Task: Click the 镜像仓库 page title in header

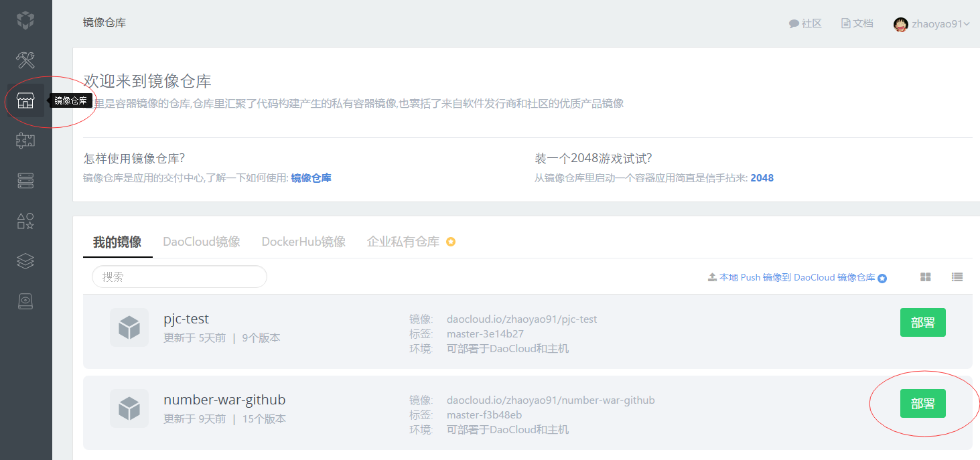Action: (x=104, y=23)
